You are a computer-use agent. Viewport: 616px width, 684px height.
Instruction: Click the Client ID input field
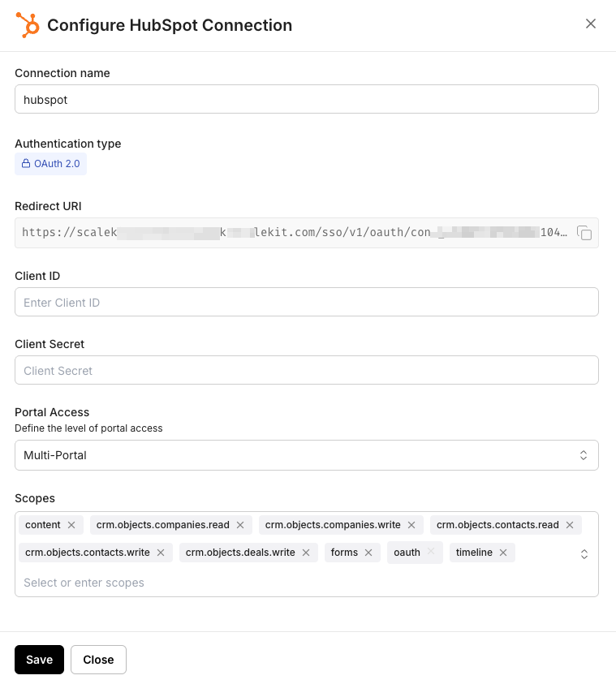tap(306, 302)
